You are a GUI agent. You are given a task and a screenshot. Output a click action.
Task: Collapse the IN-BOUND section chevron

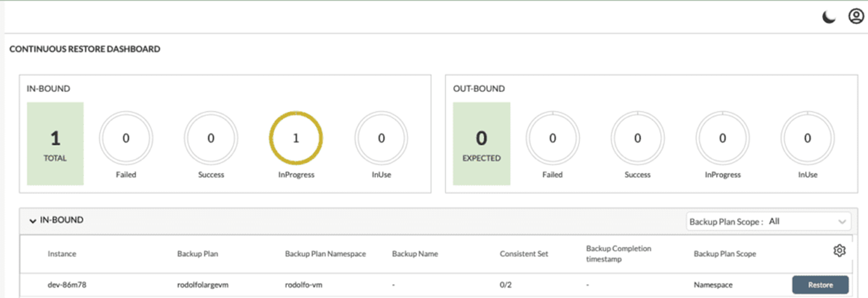[32, 221]
